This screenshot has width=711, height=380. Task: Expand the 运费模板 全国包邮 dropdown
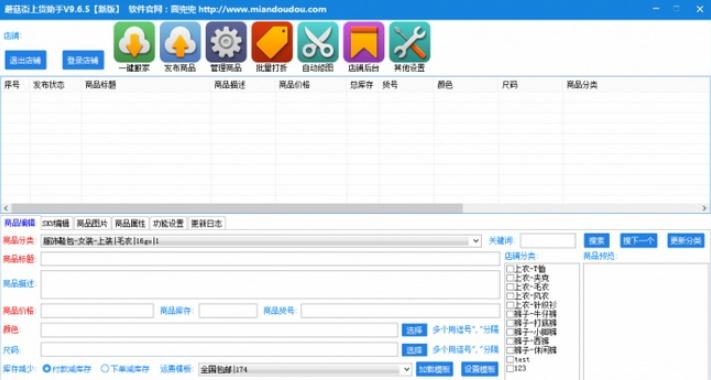[406, 369]
